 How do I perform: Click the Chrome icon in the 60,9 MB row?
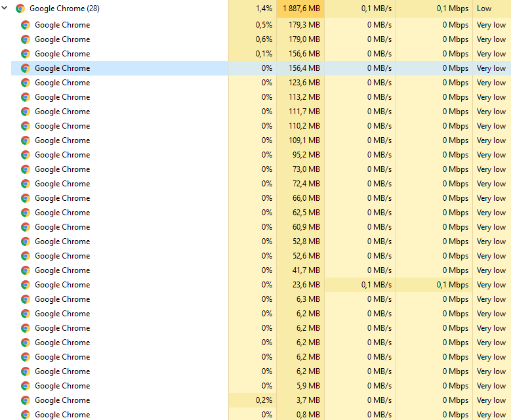coord(26,227)
